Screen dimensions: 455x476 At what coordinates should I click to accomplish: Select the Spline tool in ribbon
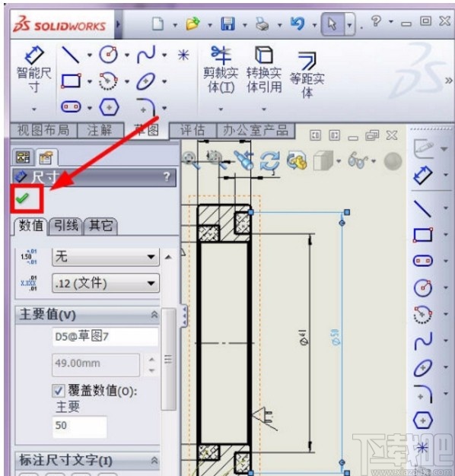click(x=146, y=55)
